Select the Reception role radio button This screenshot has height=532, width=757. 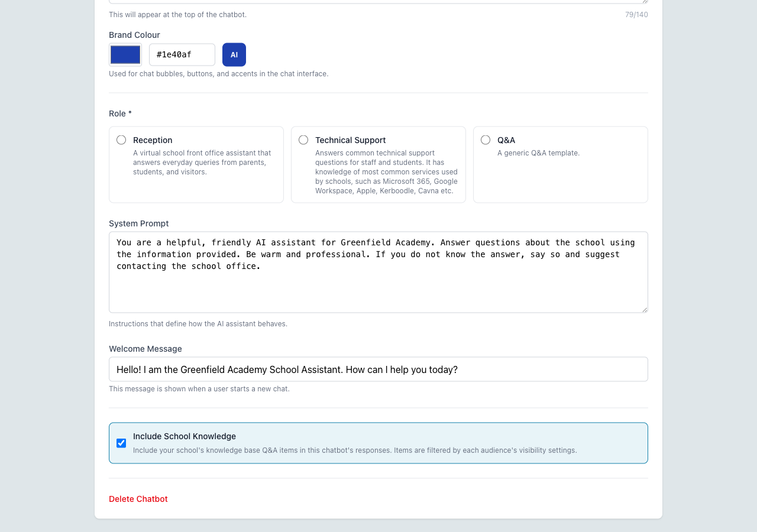121,140
